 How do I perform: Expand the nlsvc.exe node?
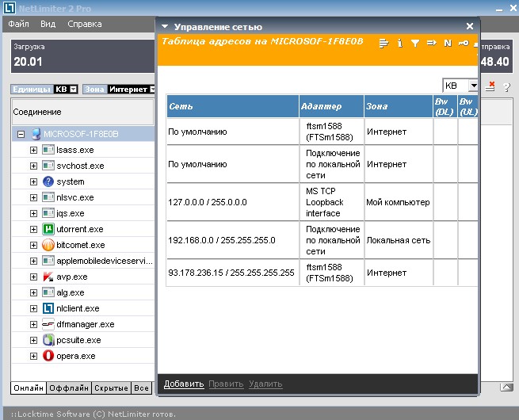click(33, 197)
